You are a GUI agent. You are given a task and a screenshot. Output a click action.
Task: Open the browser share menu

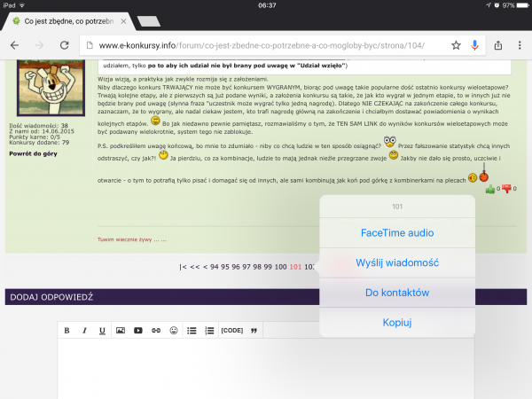[x=497, y=44]
